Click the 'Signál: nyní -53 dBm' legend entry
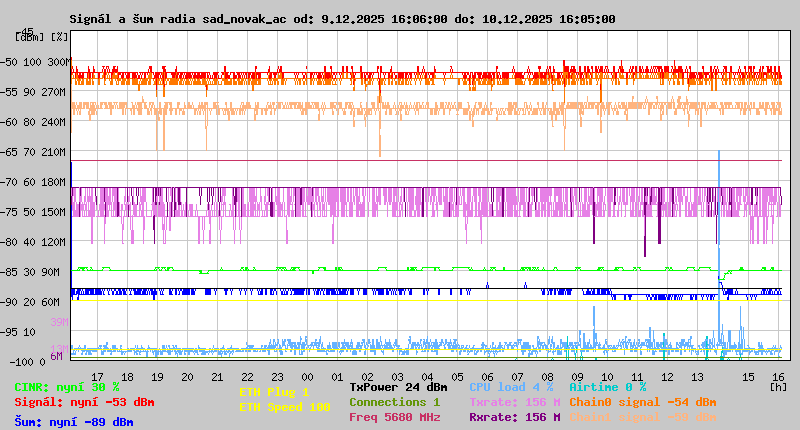The width and height of the screenshot is (800, 430). pyautogui.click(x=84, y=402)
